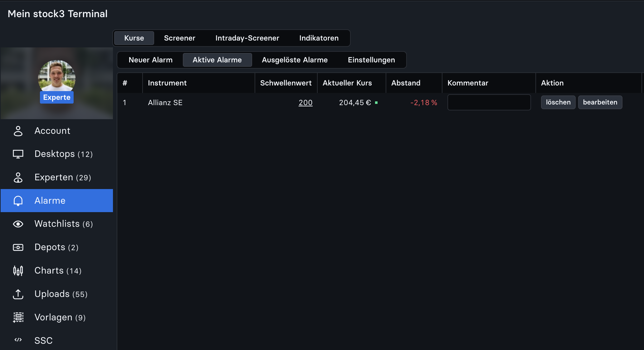
Task: Click the Account person icon
Action: click(18, 131)
